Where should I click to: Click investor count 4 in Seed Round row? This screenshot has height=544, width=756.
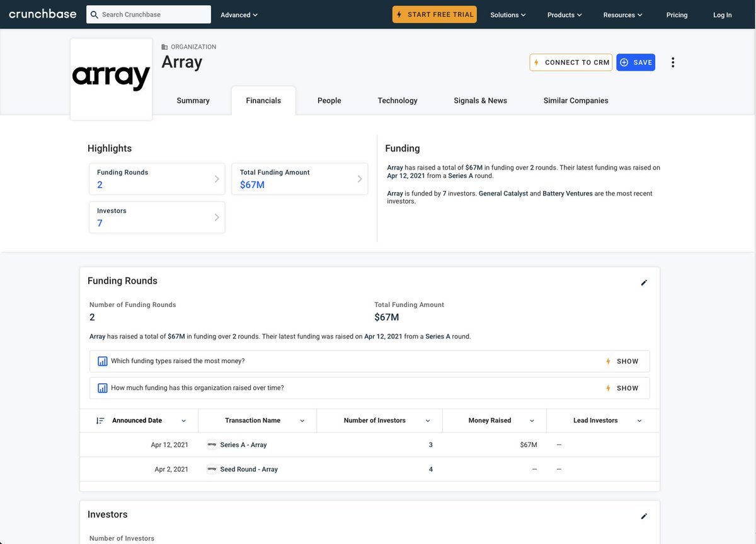(431, 470)
